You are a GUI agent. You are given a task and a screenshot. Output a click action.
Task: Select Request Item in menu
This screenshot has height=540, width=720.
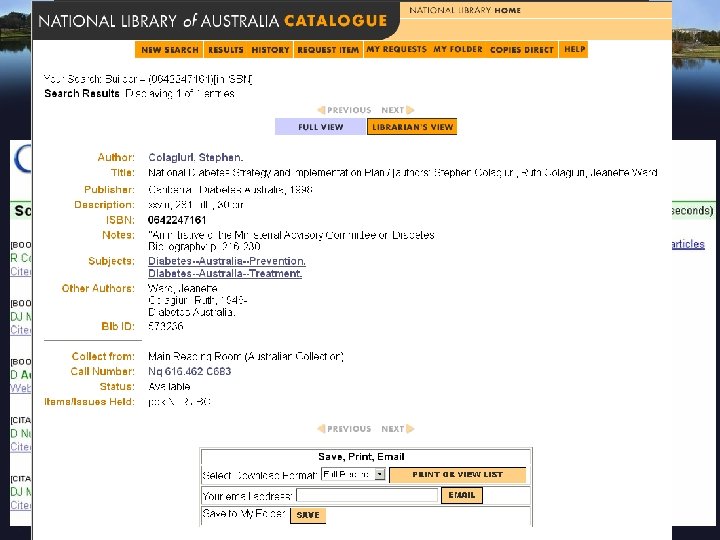328,50
